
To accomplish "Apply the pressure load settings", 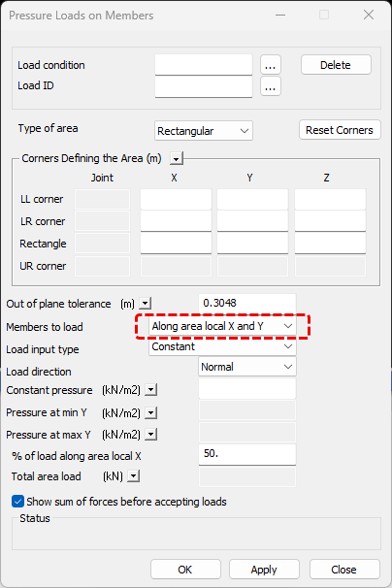I will pyautogui.click(x=264, y=570).
